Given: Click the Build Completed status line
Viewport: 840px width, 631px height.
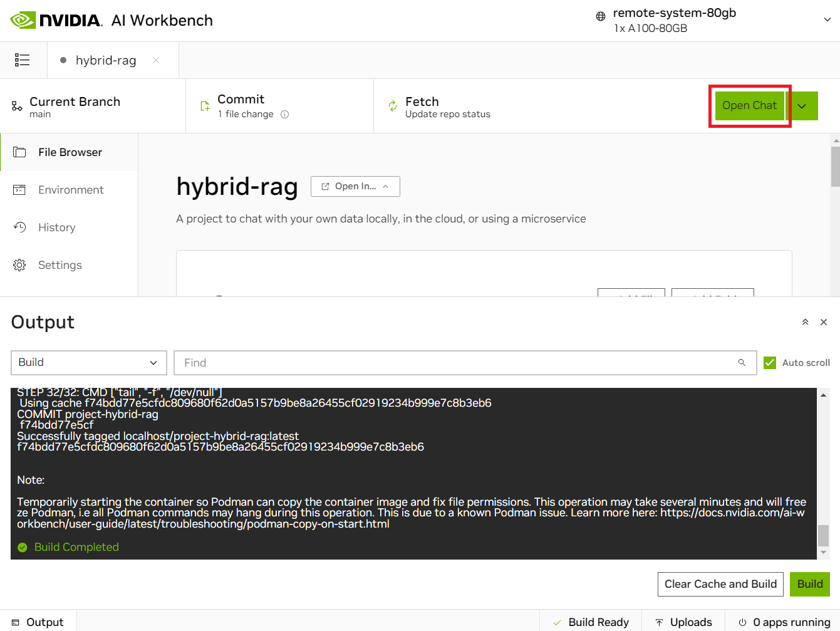Looking at the screenshot, I should point(68,547).
